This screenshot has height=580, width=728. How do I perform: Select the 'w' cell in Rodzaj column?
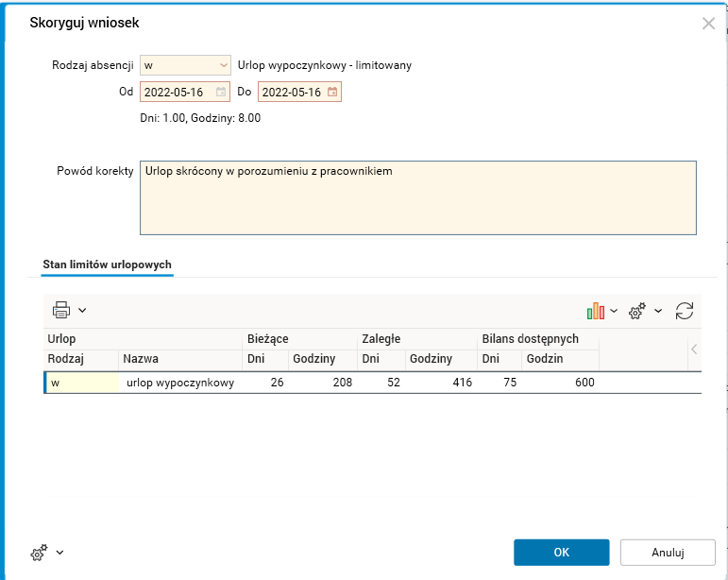coord(82,383)
